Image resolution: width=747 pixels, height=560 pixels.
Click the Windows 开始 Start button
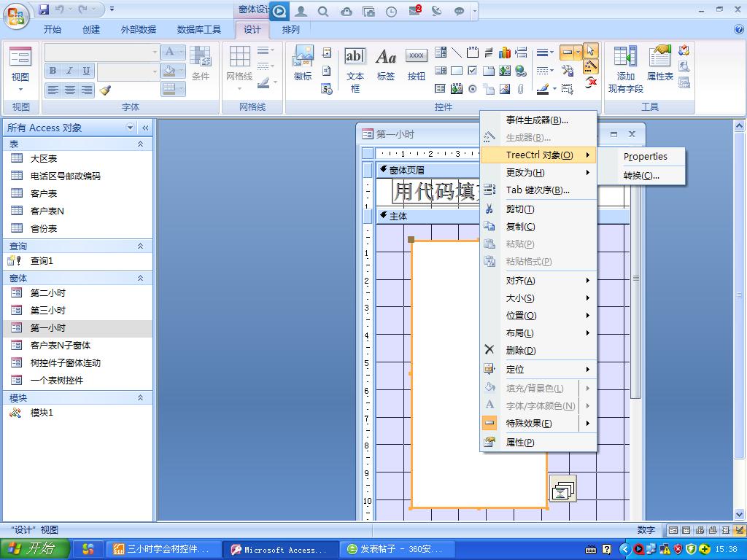click(x=35, y=549)
